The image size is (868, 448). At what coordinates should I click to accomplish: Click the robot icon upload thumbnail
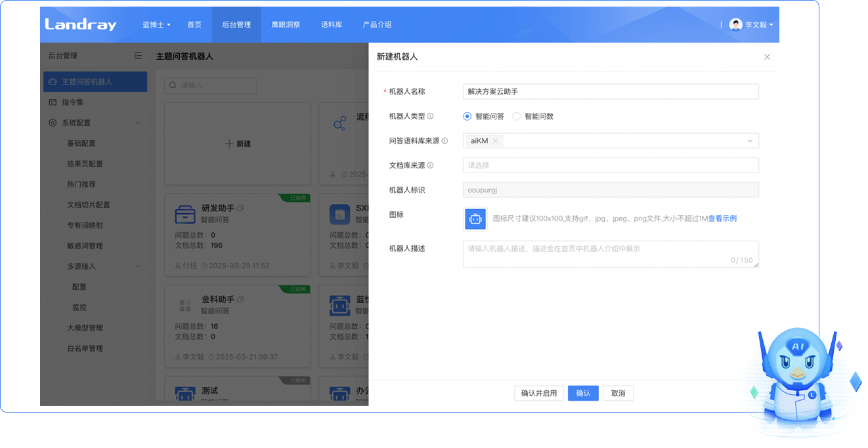point(475,219)
